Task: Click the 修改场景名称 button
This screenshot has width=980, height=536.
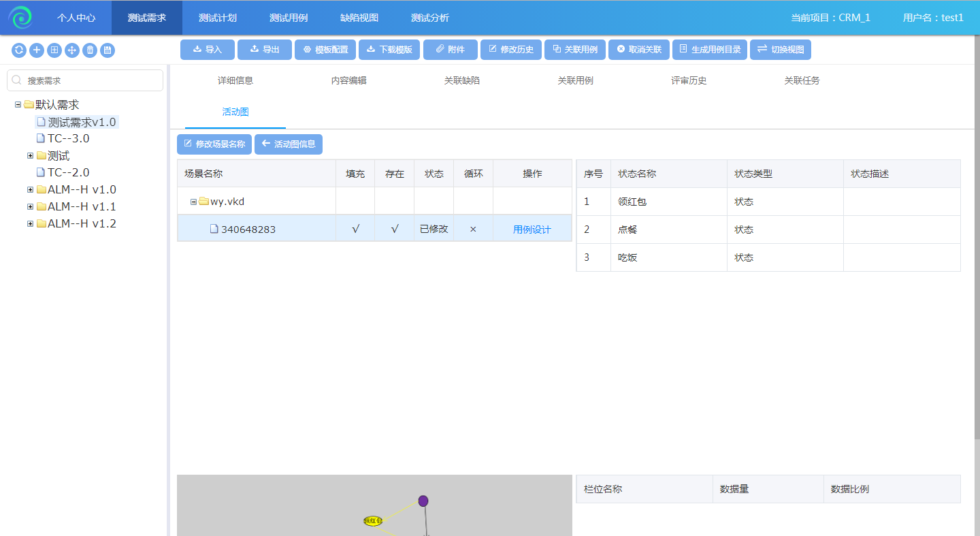Action: point(214,144)
